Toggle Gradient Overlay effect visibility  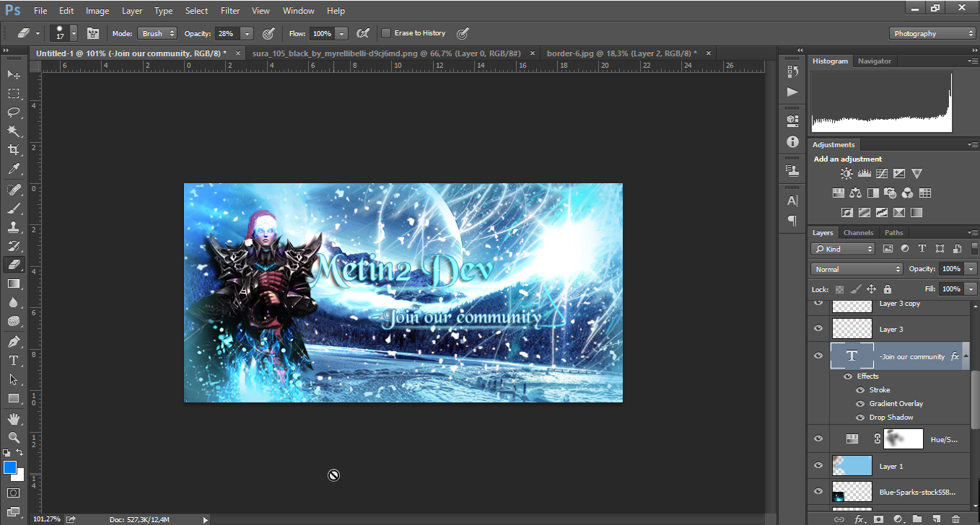(860, 404)
